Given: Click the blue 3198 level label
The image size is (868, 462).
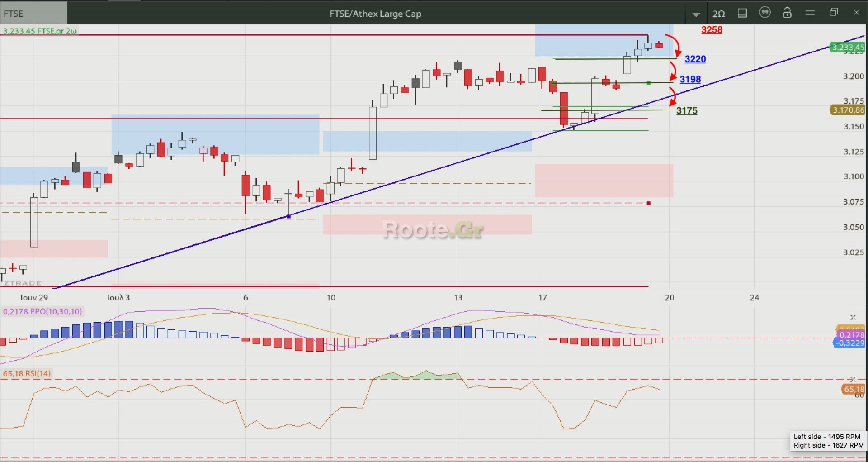Looking at the screenshot, I should [690, 80].
